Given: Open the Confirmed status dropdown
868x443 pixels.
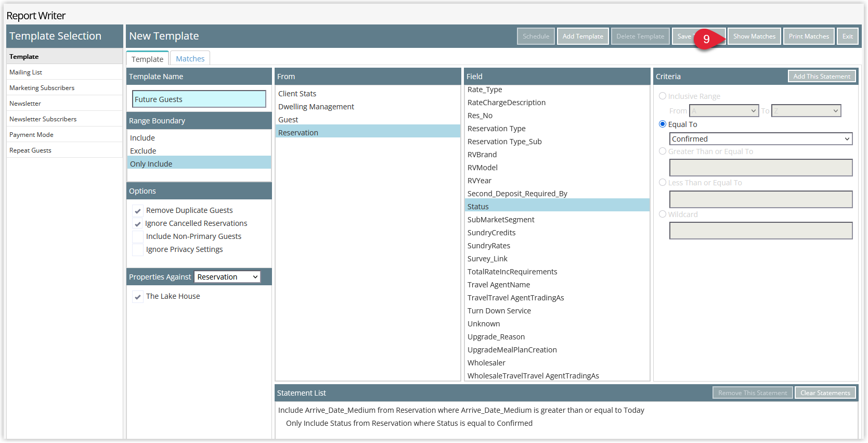Looking at the screenshot, I should (761, 139).
